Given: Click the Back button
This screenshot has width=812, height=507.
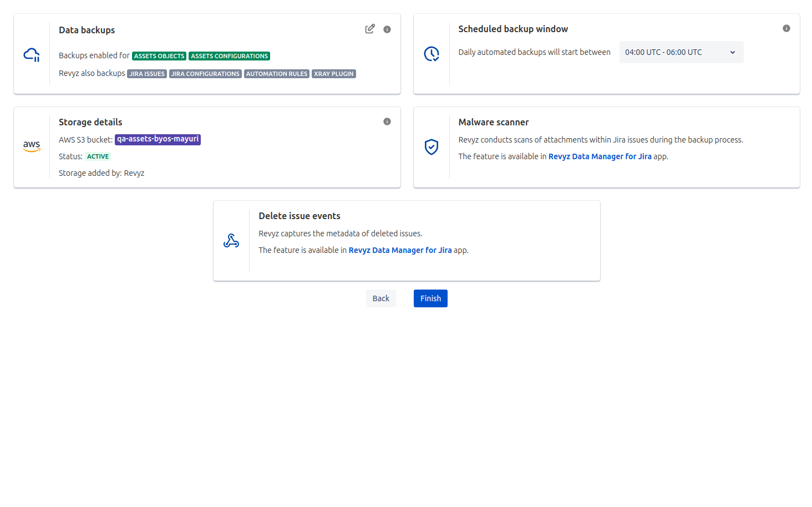Looking at the screenshot, I should pos(380,298).
